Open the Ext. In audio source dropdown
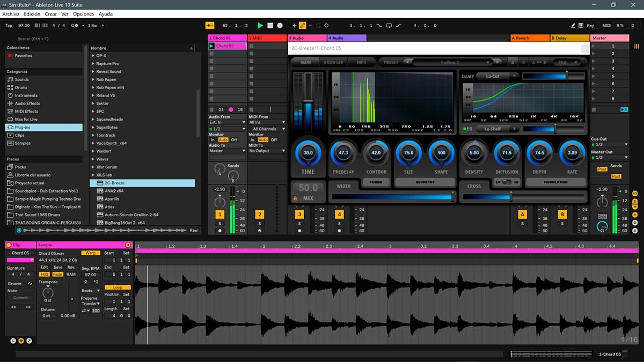Image resolution: width=644 pixels, height=362 pixels. 227,122
